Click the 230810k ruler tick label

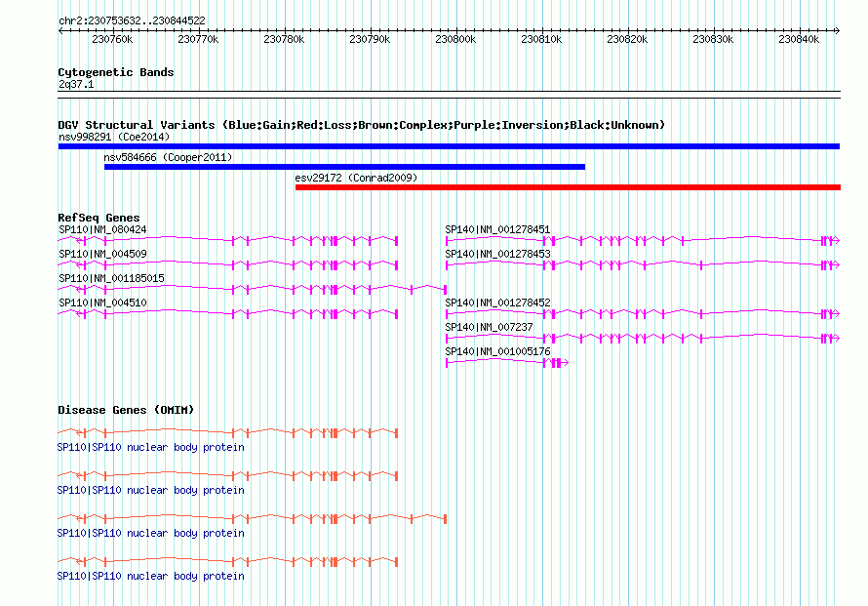(x=541, y=39)
